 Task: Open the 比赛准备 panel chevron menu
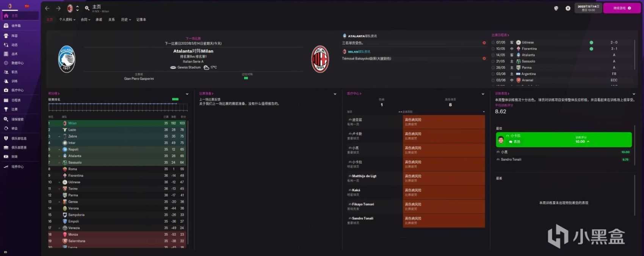click(x=335, y=94)
